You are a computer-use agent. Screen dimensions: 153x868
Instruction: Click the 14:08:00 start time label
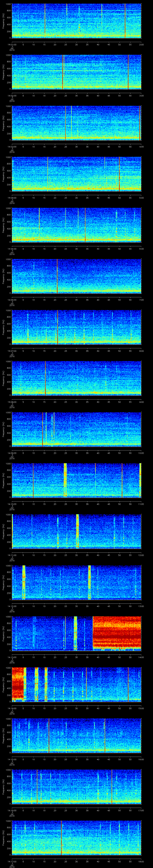[12, 402]
